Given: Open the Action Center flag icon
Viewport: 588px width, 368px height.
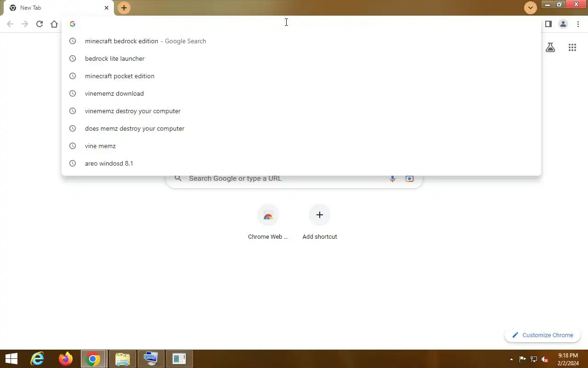Looking at the screenshot, I should coord(523,359).
